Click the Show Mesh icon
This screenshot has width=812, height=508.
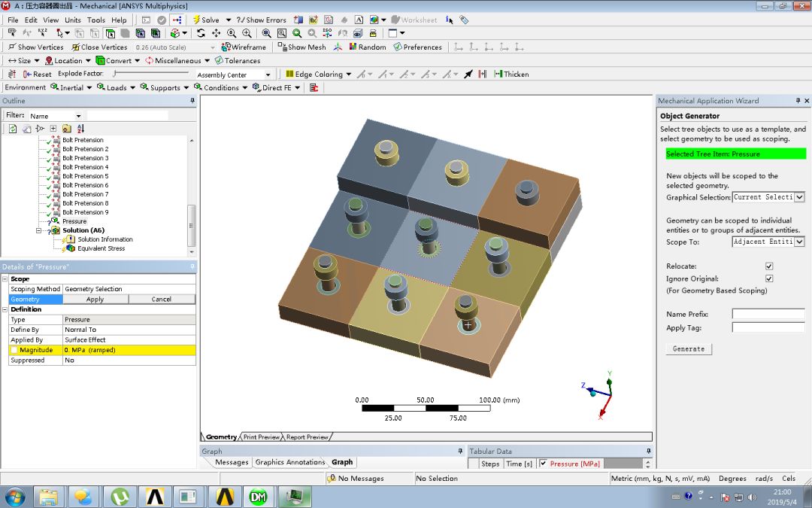pyautogui.click(x=284, y=47)
